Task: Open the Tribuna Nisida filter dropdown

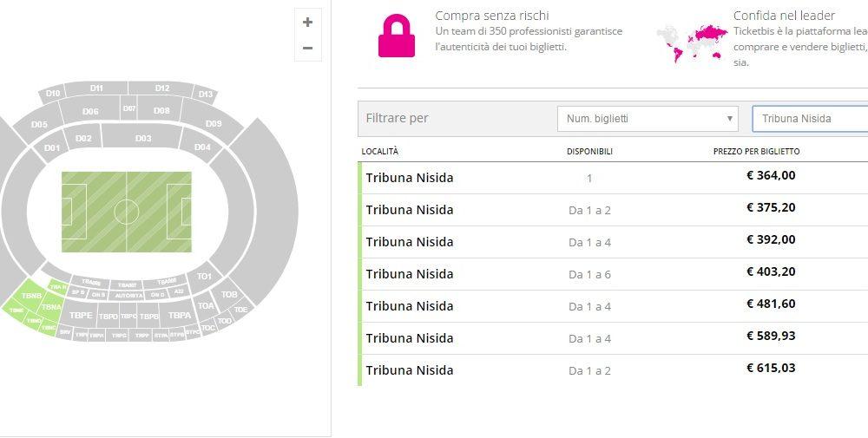Action: 809,119
